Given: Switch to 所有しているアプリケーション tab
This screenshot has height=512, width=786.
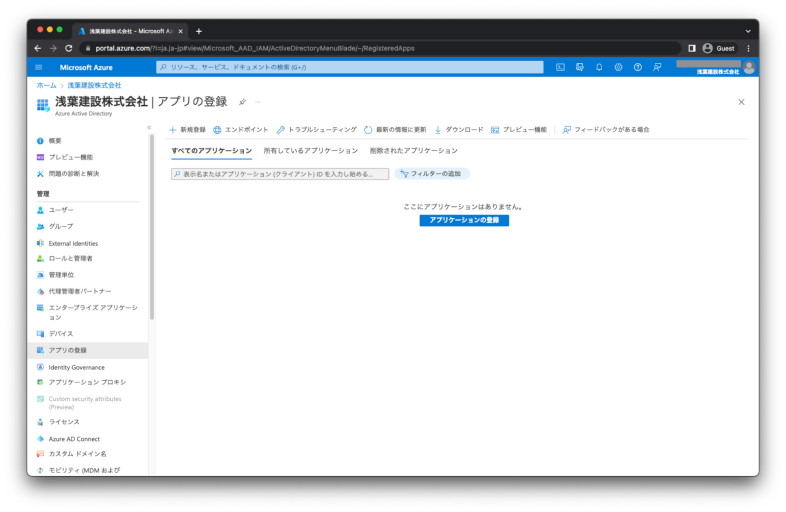Looking at the screenshot, I should click(x=311, y=151).
